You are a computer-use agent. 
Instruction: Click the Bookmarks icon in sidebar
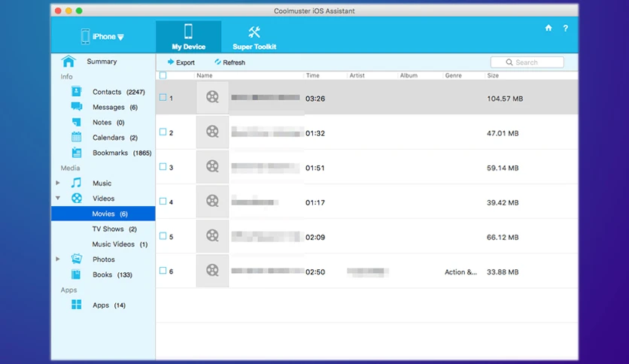pyautogui.click(x=76, y=153)
